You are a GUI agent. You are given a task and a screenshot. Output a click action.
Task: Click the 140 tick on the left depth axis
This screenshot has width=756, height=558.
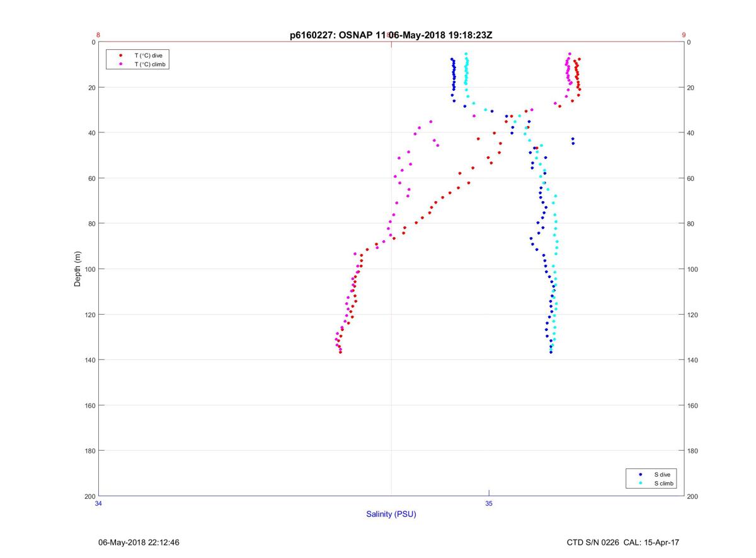tap(90, 360)
